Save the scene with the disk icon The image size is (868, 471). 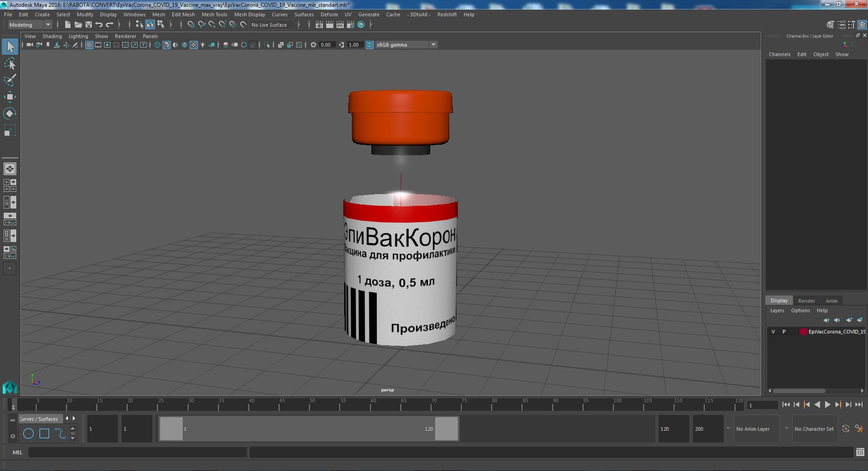point(88,25)
